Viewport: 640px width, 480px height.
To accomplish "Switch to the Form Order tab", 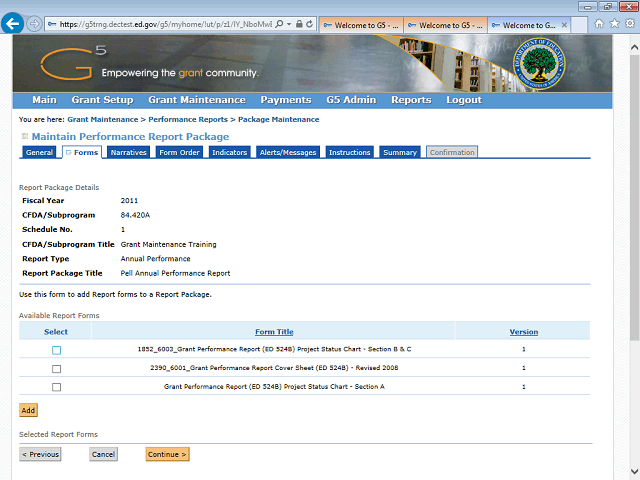I will coord(179,152).
